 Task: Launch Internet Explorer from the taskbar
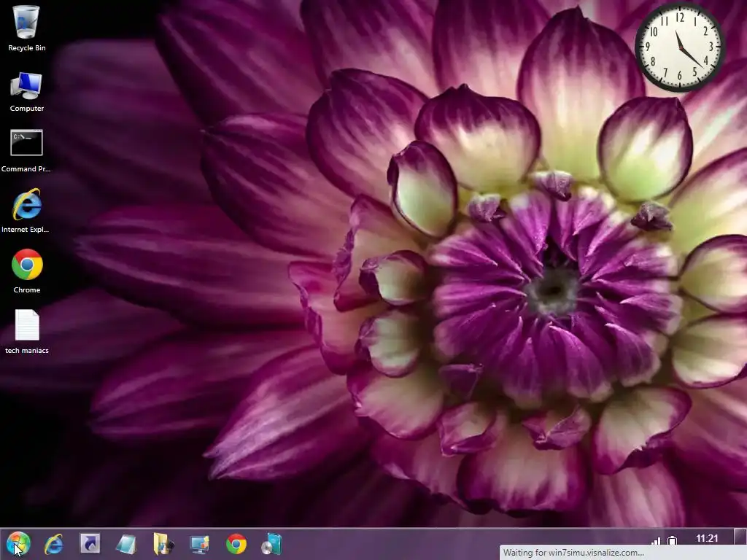click(x=54, y=544)
